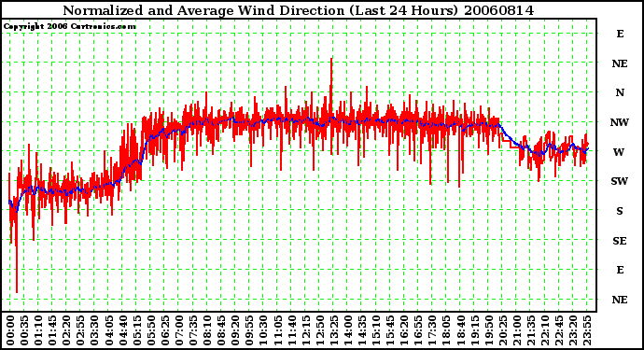Click the 10:30 time axis label

pos(263,330)
